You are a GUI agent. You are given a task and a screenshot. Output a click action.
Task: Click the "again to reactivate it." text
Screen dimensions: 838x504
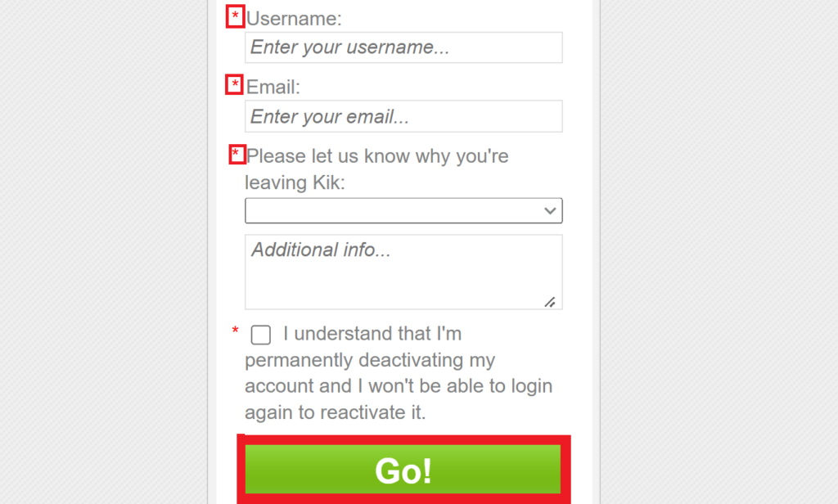(x=336, y=412)
